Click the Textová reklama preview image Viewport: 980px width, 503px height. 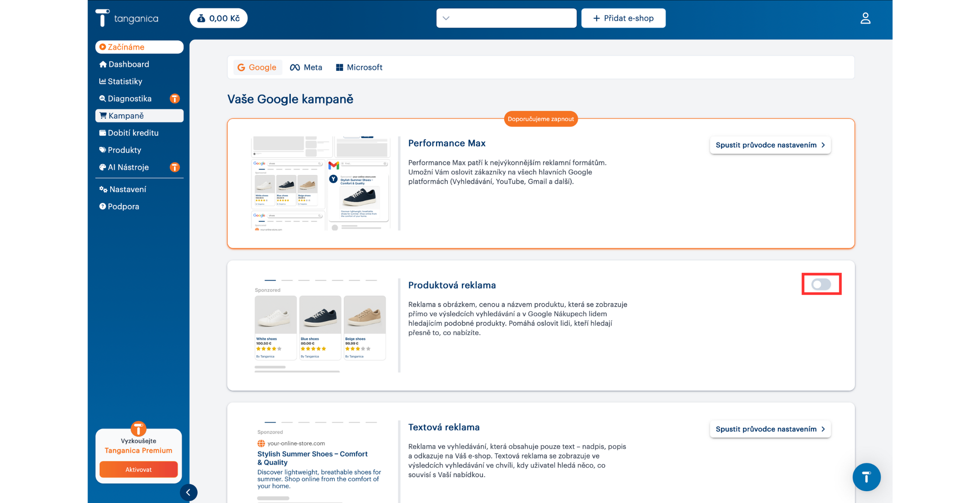coord(321,461)
